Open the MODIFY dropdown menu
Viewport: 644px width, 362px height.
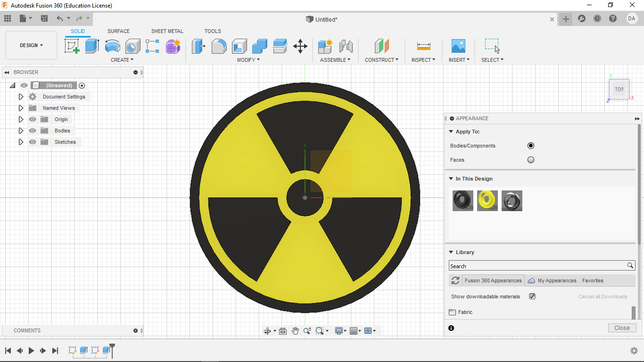point(248,60)
